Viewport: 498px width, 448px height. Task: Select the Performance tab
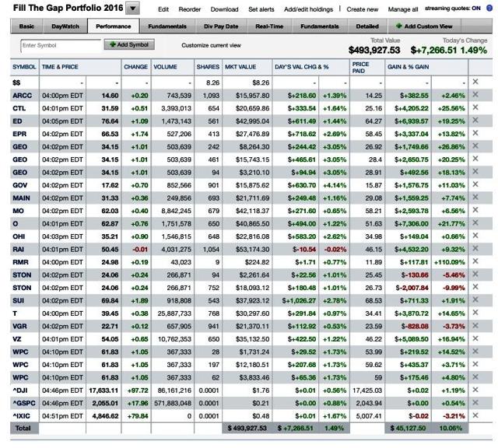pyautogui.click(x=114, y=26)
